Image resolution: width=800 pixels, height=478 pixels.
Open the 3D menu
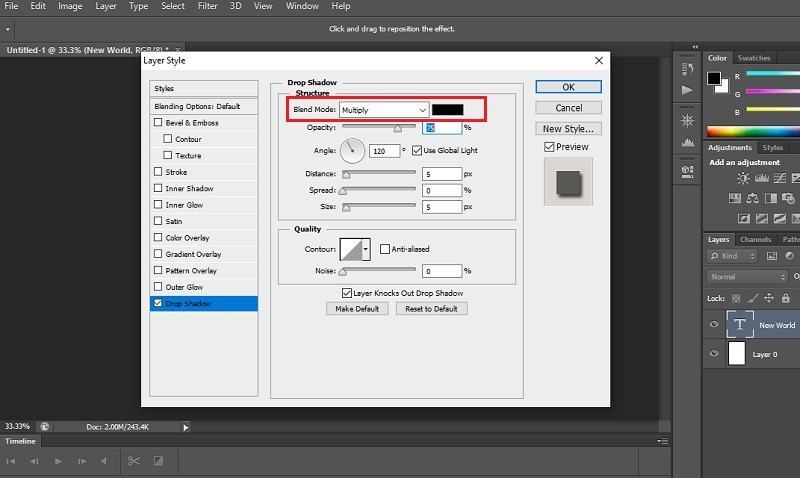coord(235,6)
